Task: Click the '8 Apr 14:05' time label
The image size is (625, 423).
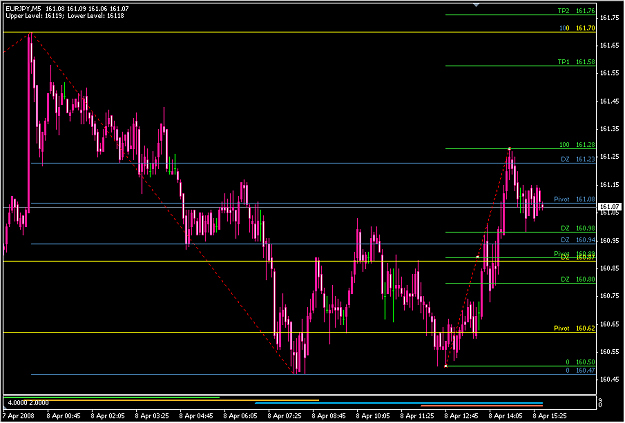Action: click(x=506, y=416)
